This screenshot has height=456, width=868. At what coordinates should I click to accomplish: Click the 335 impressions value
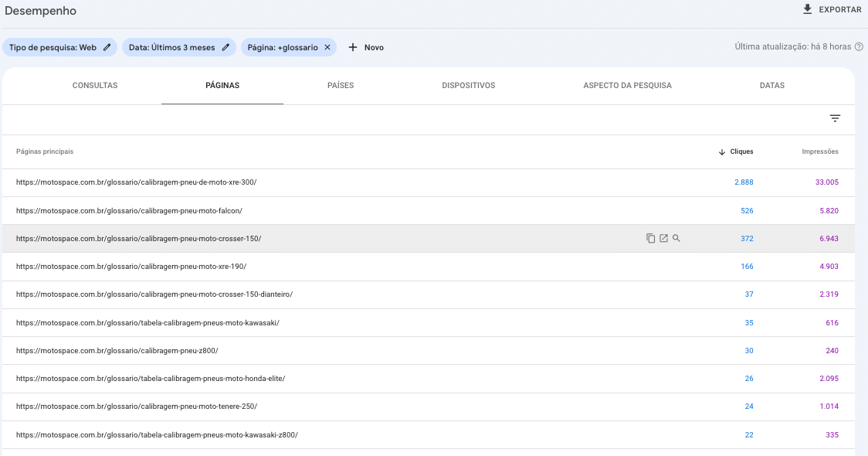832,435
